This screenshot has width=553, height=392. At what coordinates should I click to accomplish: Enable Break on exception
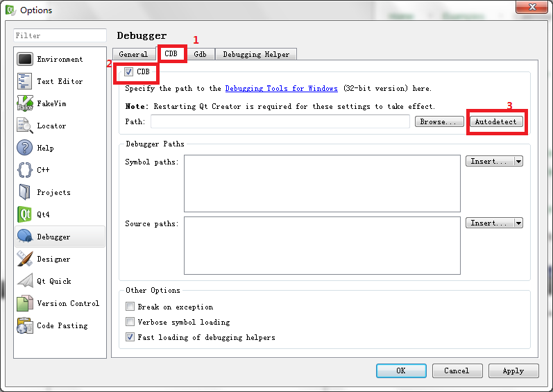tap(130, 307)
